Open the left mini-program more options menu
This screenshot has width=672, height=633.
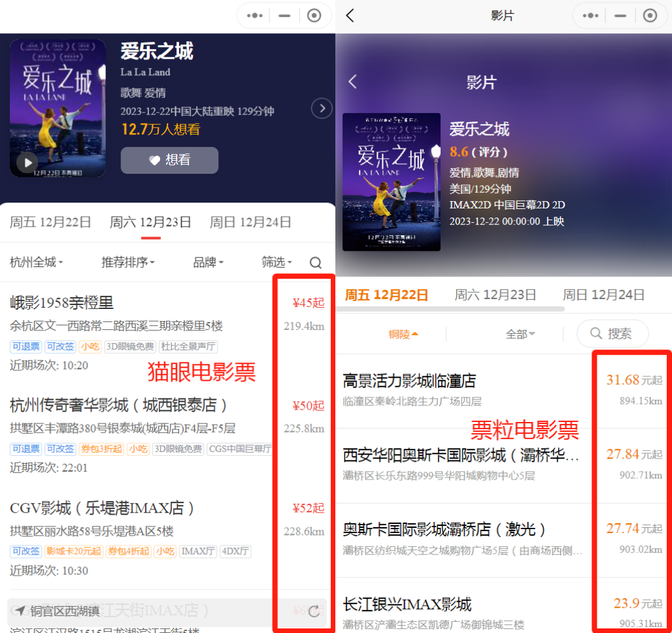pos(254,16)
